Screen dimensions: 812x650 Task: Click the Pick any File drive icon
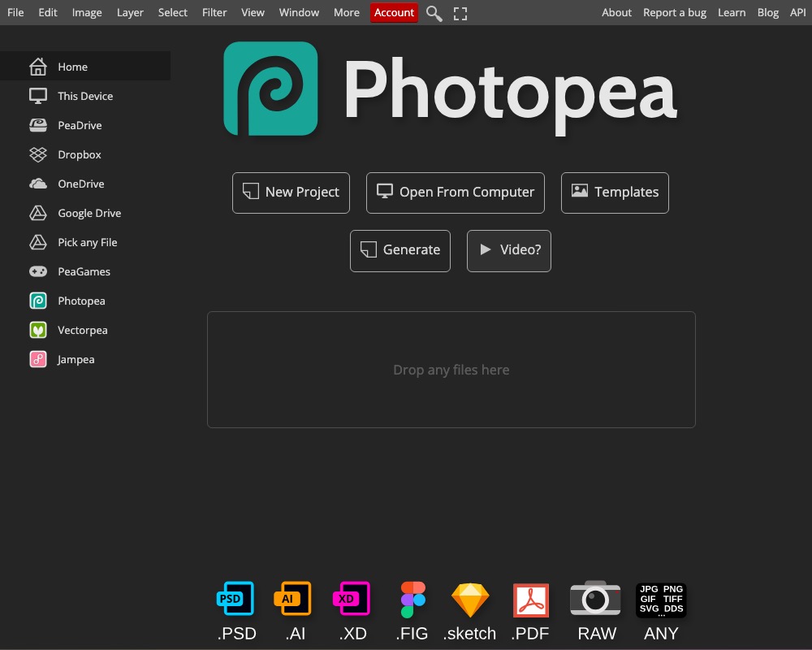click(38, 242)
